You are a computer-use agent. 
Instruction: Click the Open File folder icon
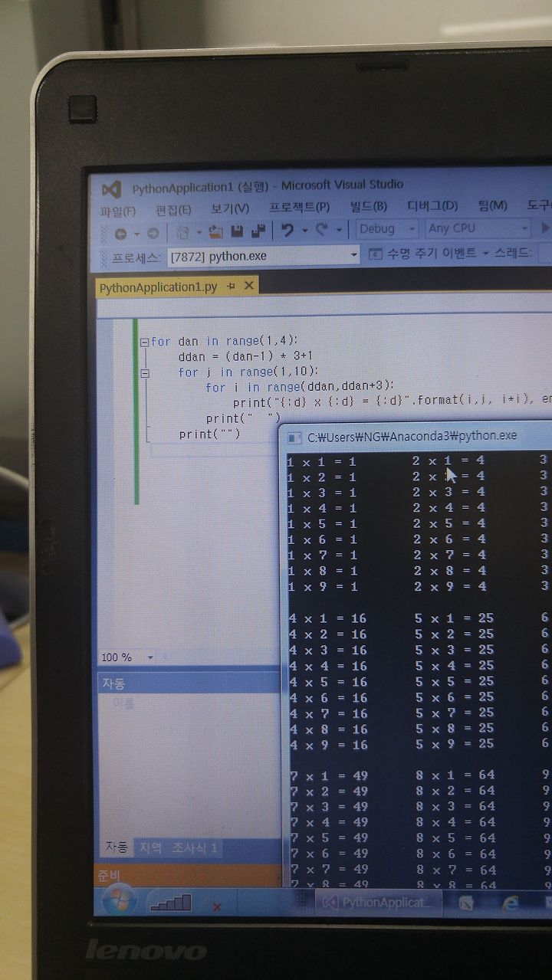point(215,231)
